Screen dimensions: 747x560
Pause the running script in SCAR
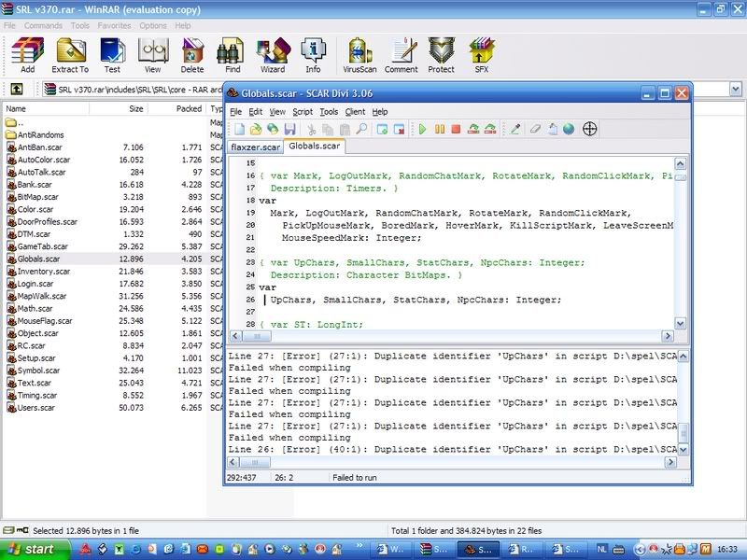coord(439,129)
